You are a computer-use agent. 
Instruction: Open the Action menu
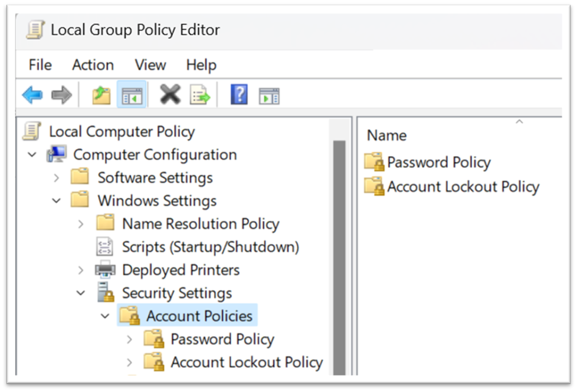click(92, 65)
